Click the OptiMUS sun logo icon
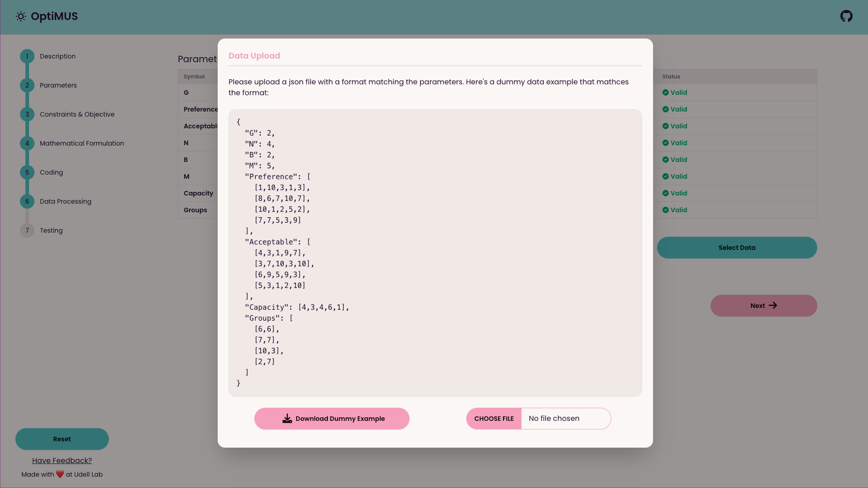Viewport: 868px width, 488px height. pyautogui.click(x=21, y=16)
